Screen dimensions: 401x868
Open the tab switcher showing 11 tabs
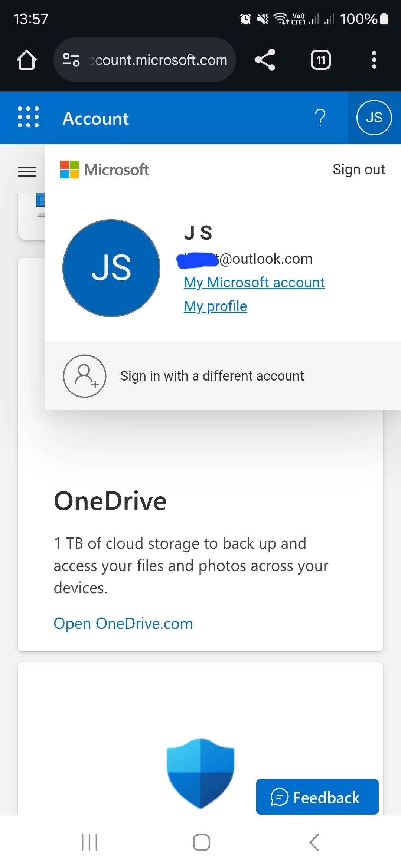click(x=321, y=60)
